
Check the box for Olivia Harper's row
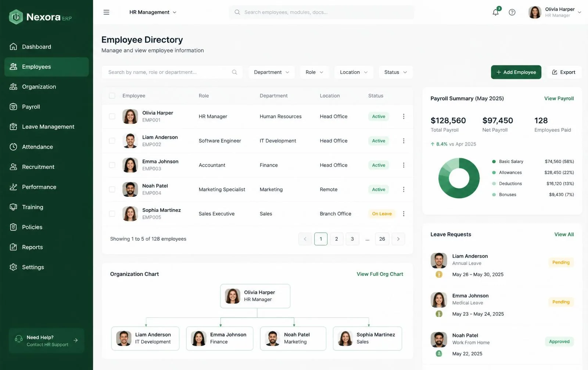pyautogui.click(x=112, y=116)
